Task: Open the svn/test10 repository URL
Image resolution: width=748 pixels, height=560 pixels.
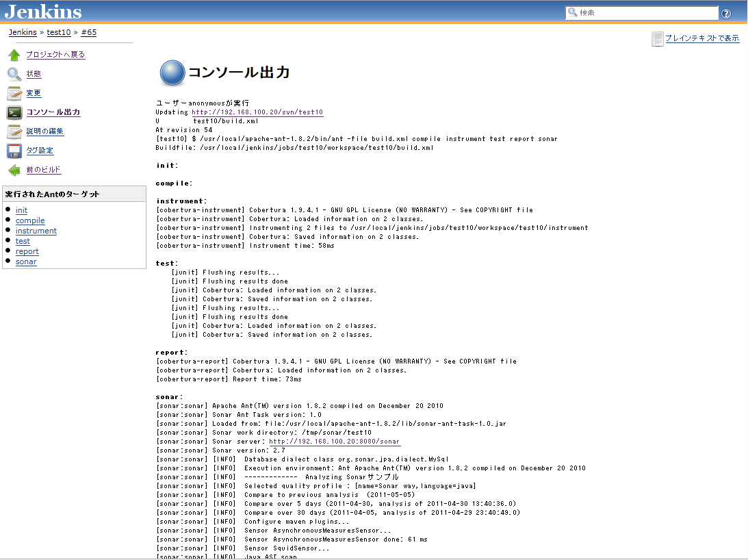Action: (x=257, y=112)
